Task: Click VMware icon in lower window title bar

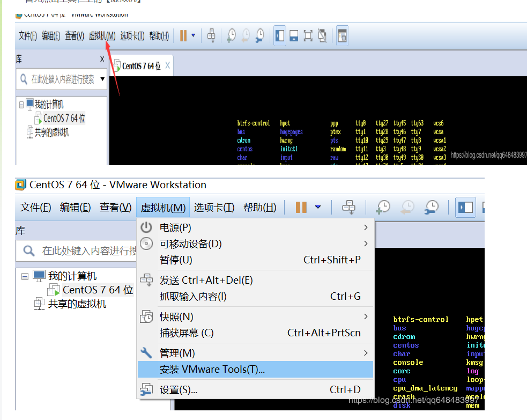Action: (x=20, y=185)
